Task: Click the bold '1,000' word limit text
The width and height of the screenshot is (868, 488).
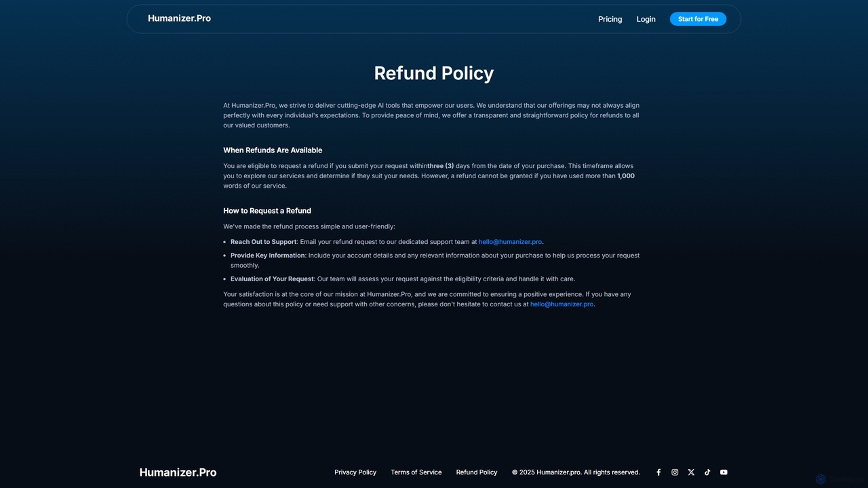Action: coord(626,176)
